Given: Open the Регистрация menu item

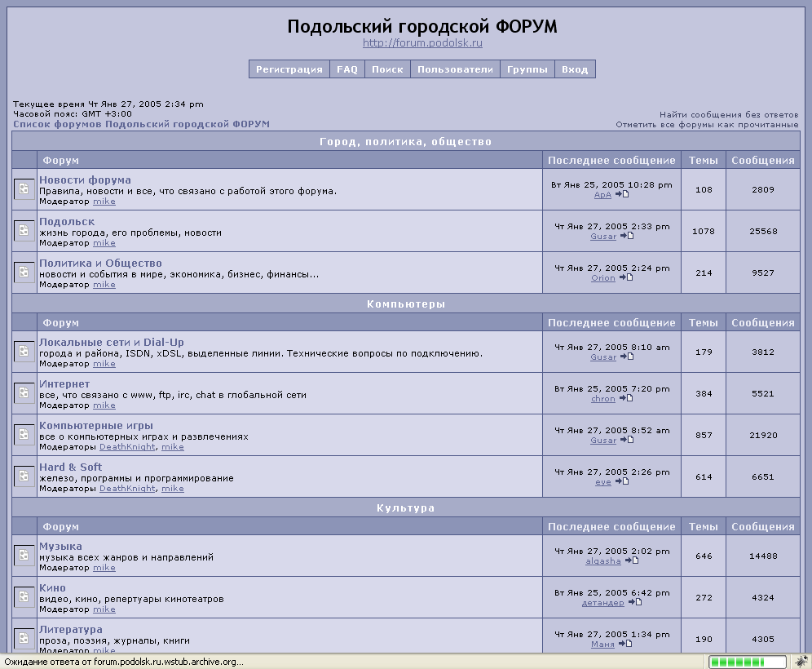Looking at the screenshot, I should coord(289,69).
